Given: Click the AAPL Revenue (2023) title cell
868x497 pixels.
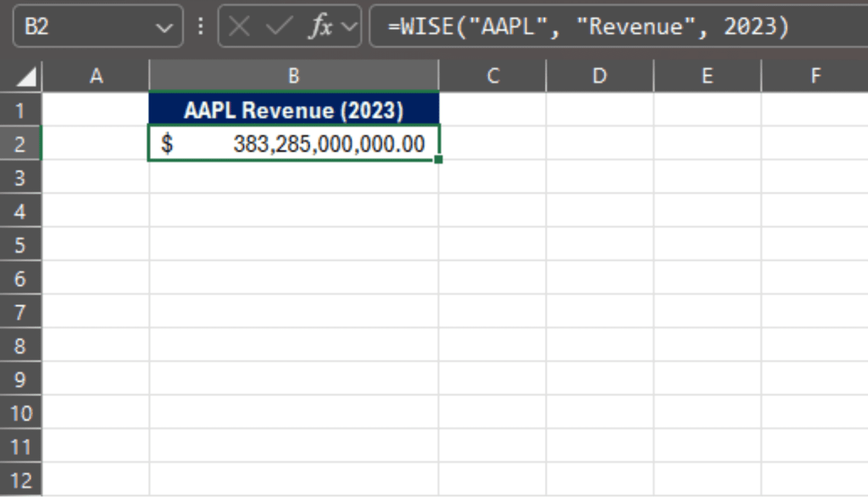Looking at the screenshot, I should click(293, 110).
